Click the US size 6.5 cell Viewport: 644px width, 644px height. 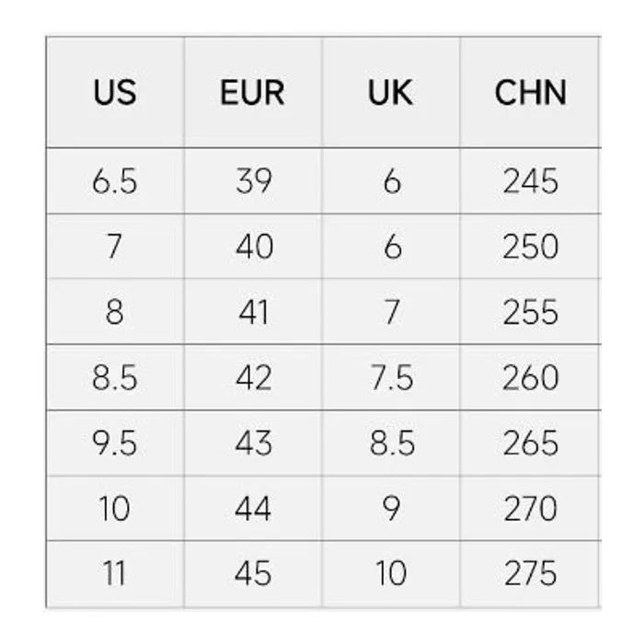pyautogui.click(x=115, y=181)
